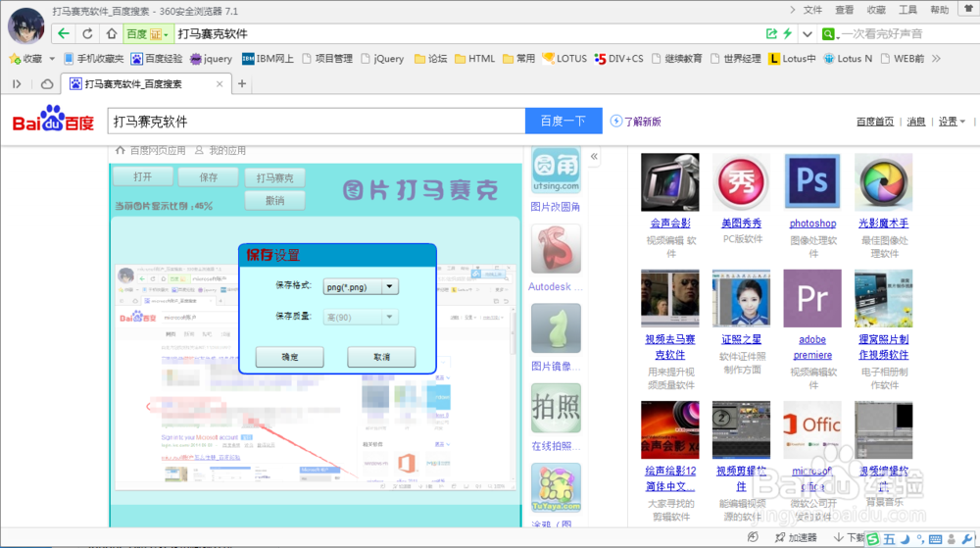Open the 会声会影 link
This screenshot has width=980, height=548.
670,224
